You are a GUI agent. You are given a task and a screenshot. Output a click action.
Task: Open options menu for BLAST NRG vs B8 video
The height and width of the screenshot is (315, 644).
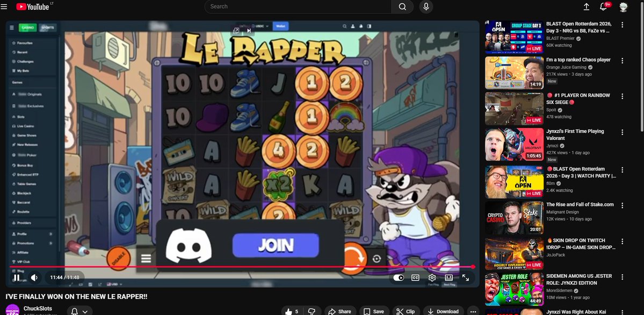click(622, 25)
